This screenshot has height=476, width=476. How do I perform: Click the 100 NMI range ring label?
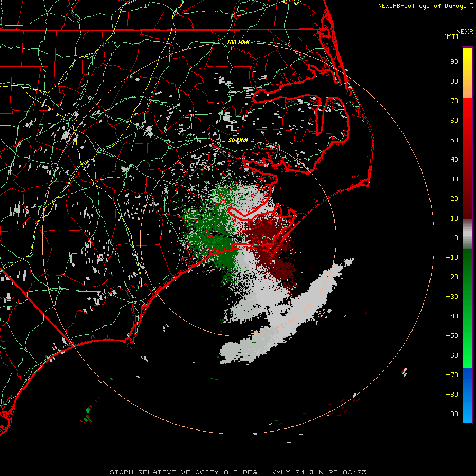tap(238, 42)
